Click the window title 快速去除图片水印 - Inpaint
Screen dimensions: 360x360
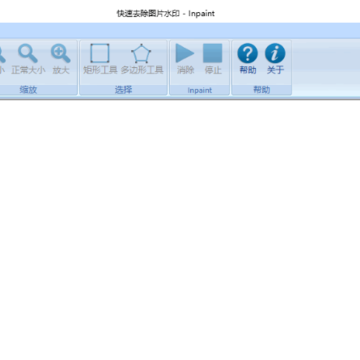pos(165,13)
